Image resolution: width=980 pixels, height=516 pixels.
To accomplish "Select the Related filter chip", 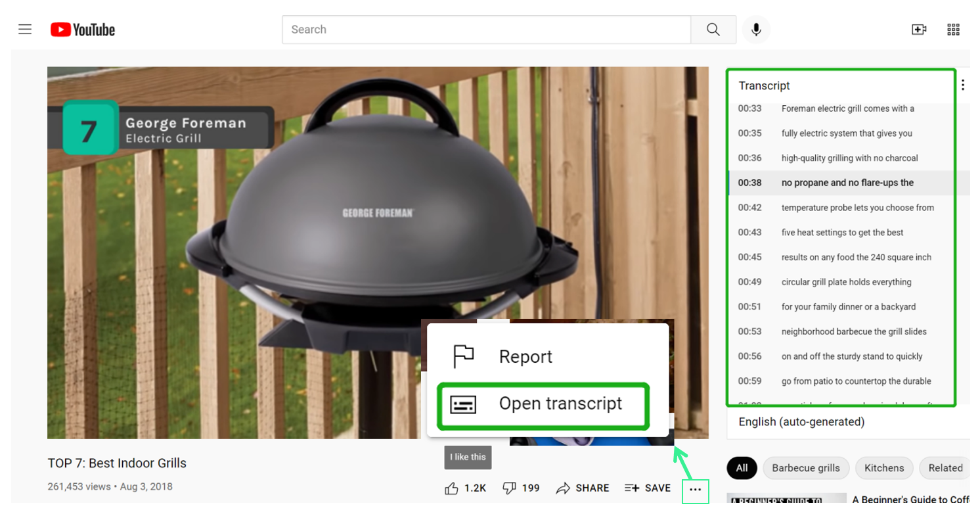I will point(945,468).
